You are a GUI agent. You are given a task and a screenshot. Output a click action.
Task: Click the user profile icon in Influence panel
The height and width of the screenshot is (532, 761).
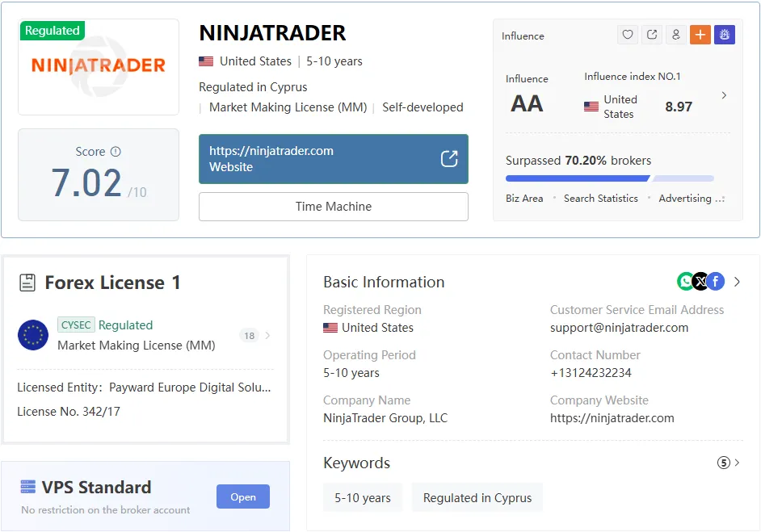pyautogui.click(x=676, y=35)
